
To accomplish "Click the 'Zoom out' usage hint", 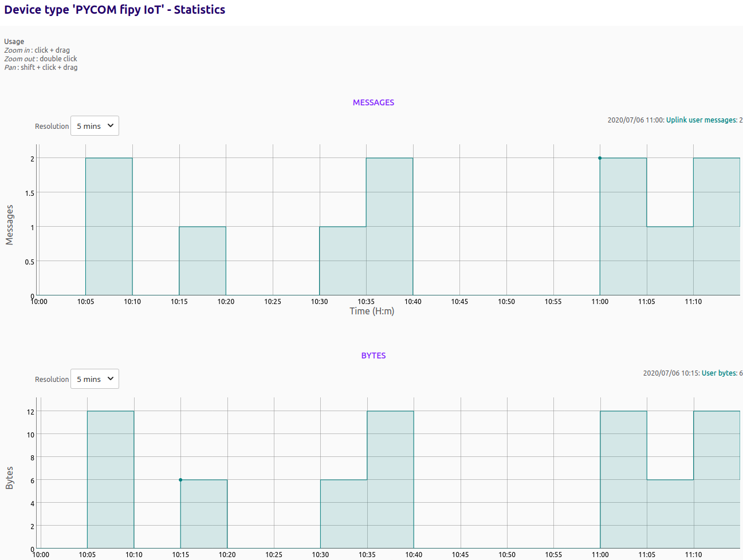I will click(41, 59).
